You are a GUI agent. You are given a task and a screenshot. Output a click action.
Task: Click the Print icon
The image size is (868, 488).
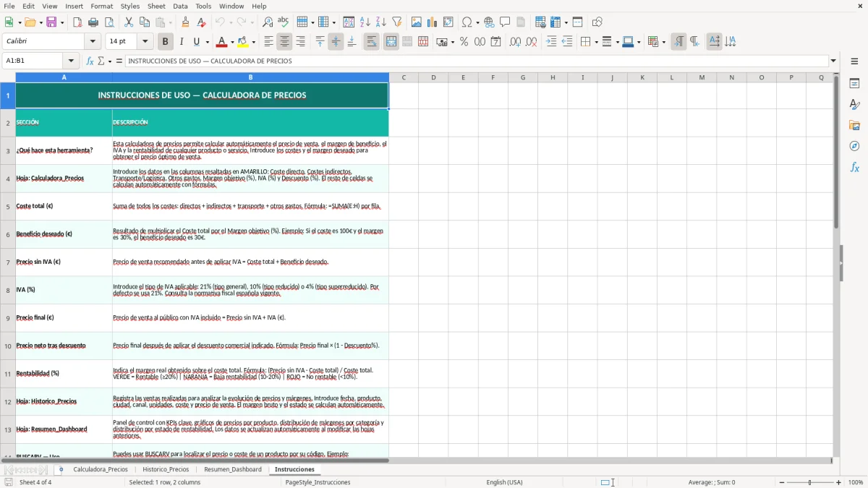click(93, 22)
